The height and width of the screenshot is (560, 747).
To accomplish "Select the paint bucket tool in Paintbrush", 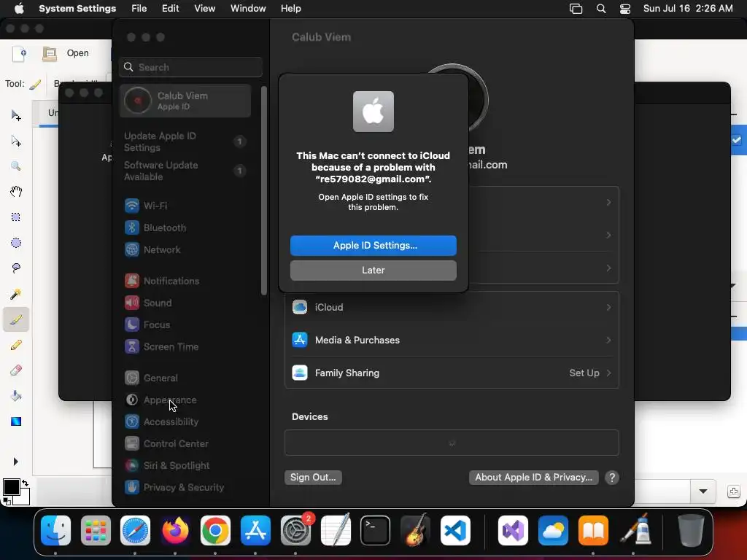I will (16, 396).
